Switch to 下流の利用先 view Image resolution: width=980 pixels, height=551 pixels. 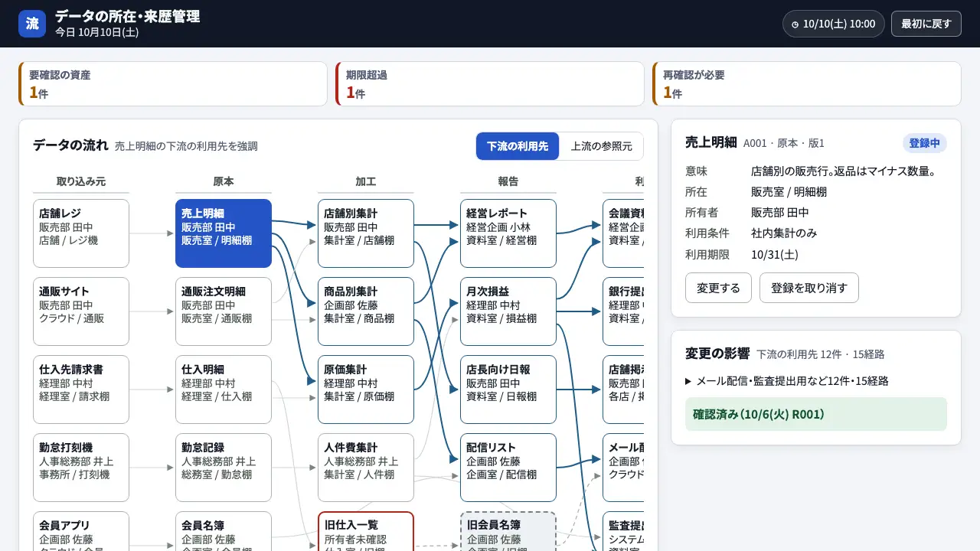518,146
